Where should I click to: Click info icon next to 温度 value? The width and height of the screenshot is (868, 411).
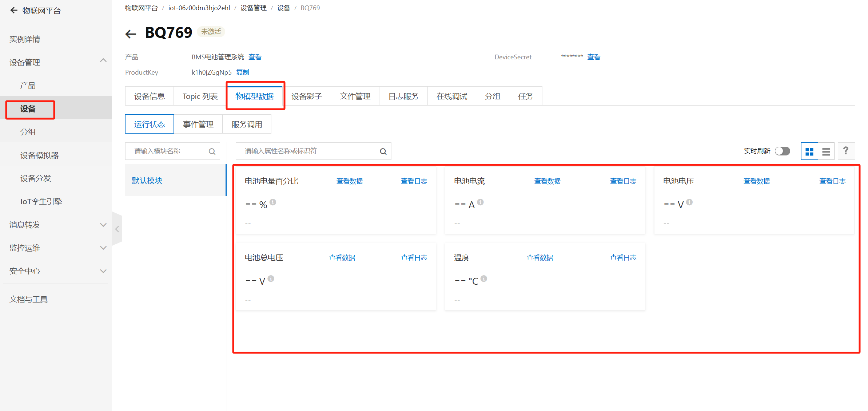click(484, 278)
